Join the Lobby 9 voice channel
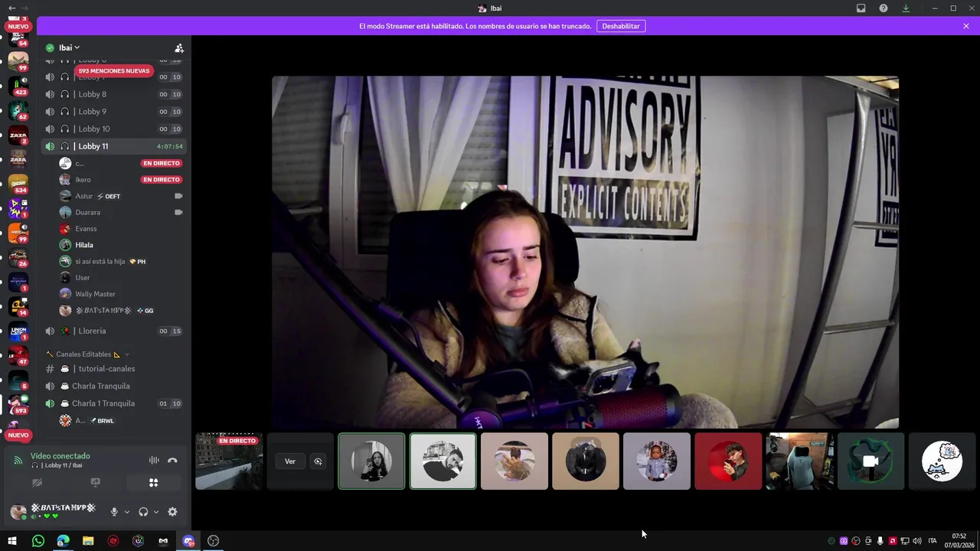 tap(113, 112)
